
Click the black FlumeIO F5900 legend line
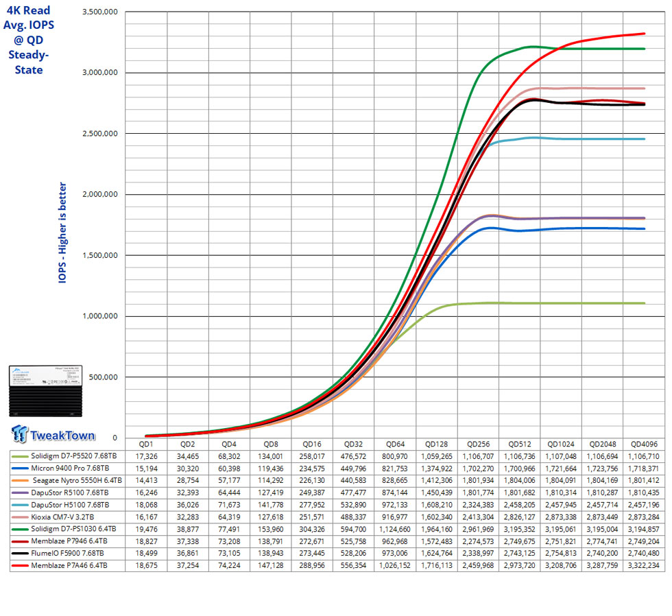(20, 554)
